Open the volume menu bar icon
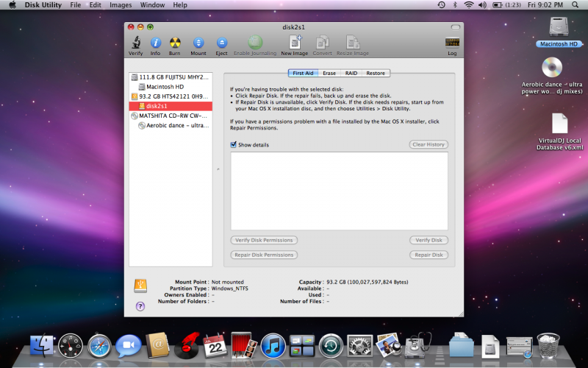Screen dimensions: 588x368 coord(482,5)
